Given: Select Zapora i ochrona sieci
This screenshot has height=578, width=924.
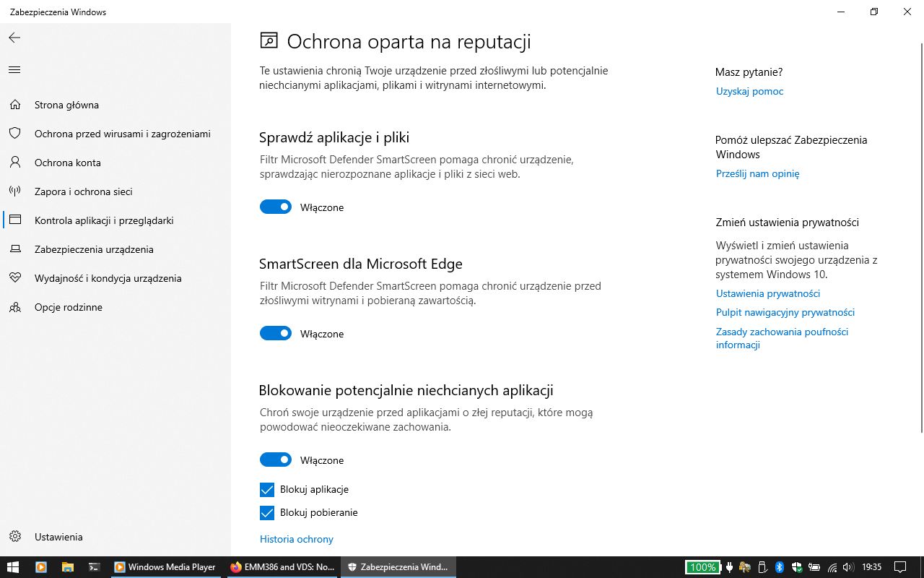Looking at the screenshot, I should tap(115, 191).
